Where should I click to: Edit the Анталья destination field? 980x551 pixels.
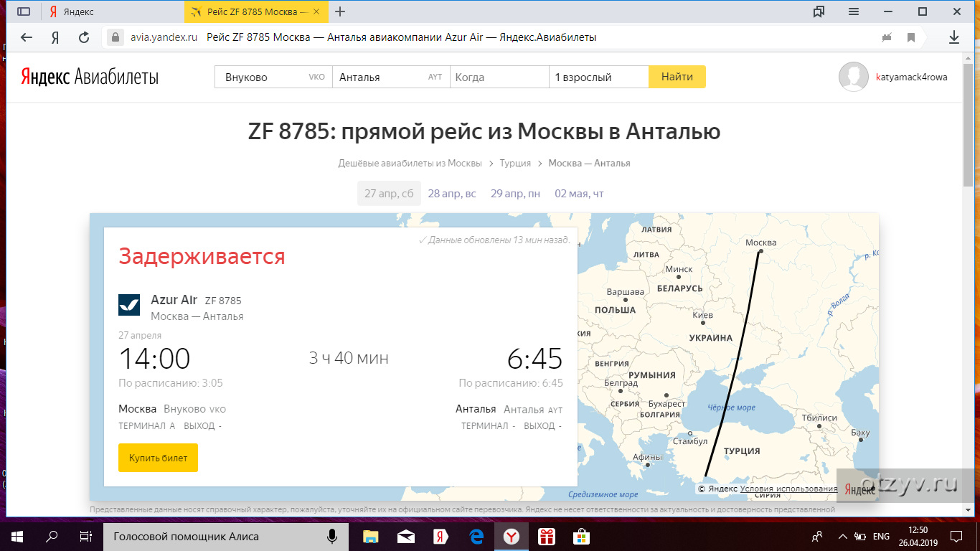click(x=391, y=77)
